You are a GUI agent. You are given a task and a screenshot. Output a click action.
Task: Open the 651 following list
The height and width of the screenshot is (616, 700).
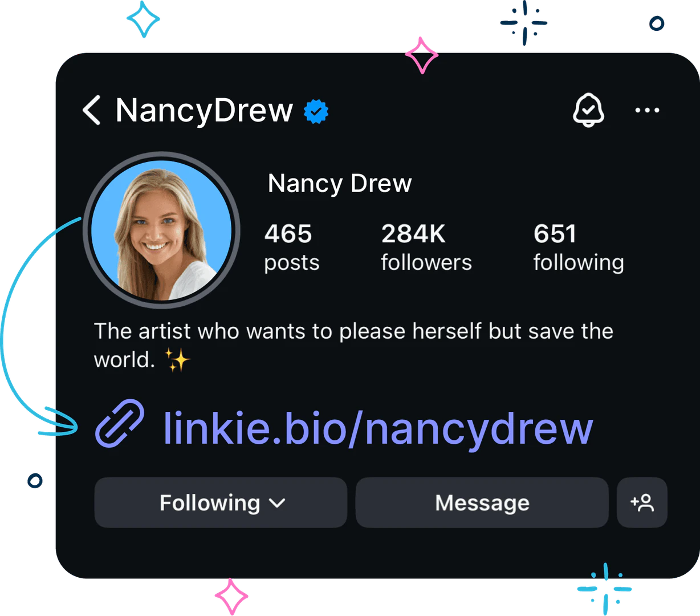(x=579, y=247)
